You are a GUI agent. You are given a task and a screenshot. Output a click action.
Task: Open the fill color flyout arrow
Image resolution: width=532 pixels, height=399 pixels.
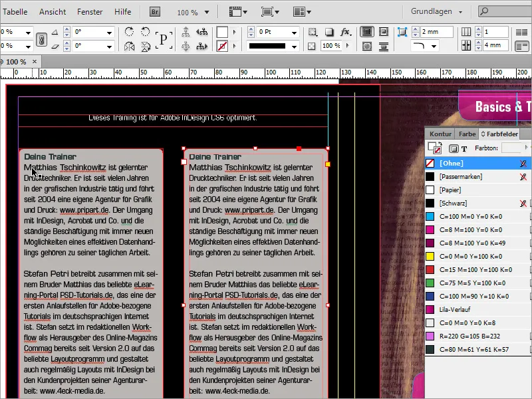(x=234, y=32)
